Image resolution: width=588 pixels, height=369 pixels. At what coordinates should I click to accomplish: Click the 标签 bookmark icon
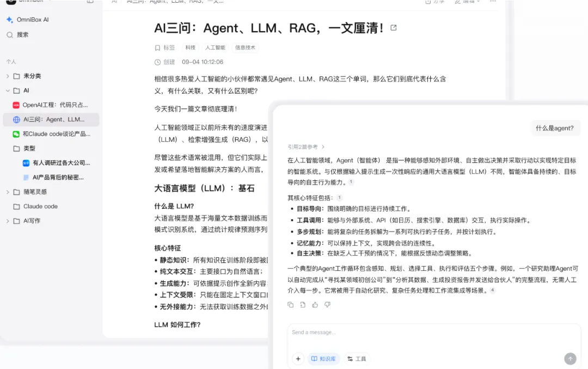tap(157, 47)
